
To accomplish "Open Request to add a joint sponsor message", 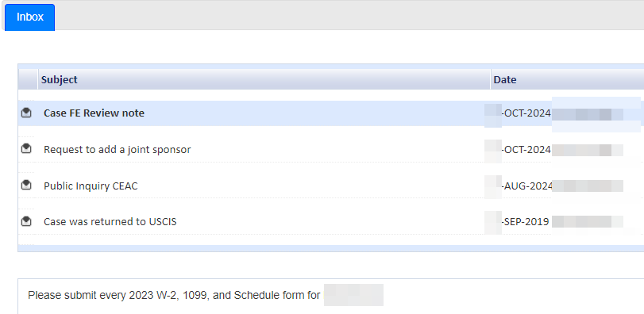I will tap(117, 150).
